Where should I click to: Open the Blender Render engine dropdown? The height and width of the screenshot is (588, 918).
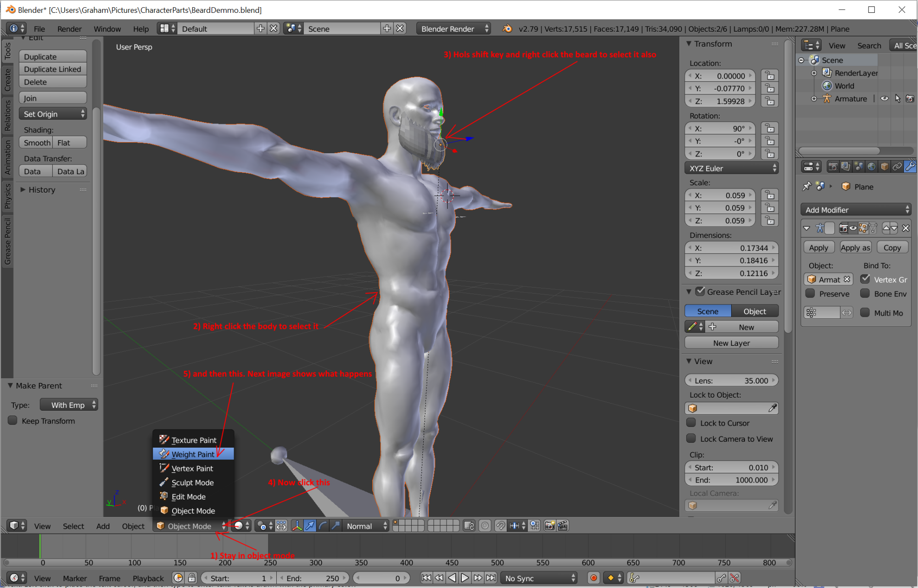[453, 28]
